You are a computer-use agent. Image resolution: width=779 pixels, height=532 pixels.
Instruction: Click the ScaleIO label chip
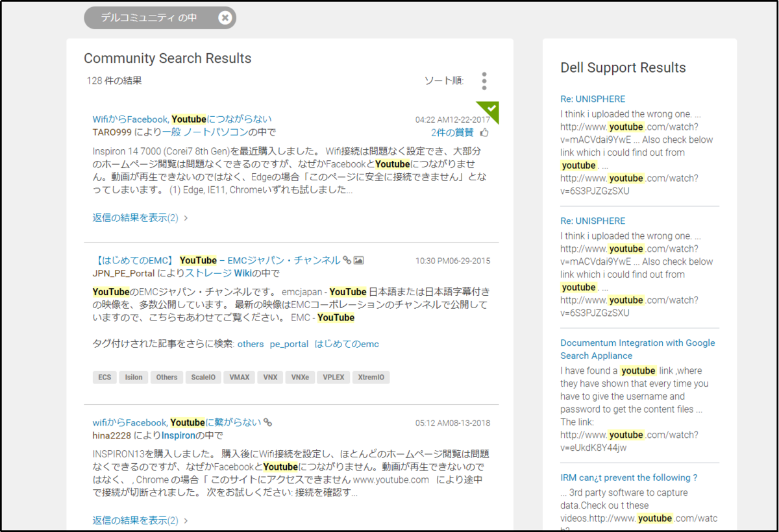coord(203,378)
